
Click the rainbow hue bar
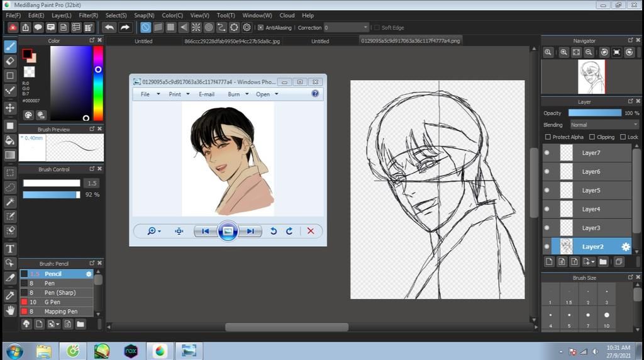point(97,83)
